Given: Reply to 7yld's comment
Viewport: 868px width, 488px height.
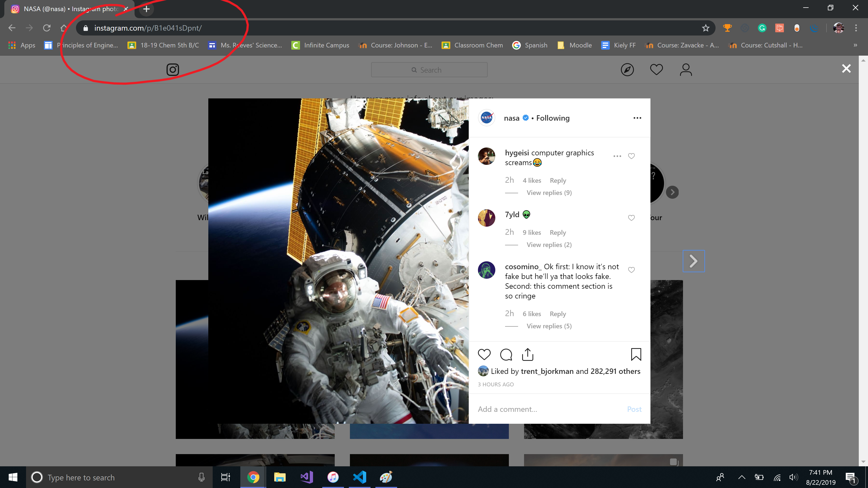Looking at the screenshot, I should 558,232.
